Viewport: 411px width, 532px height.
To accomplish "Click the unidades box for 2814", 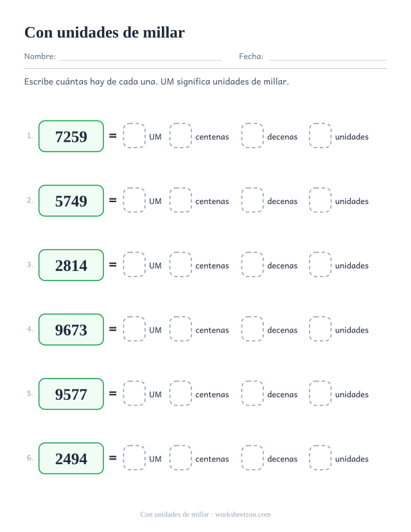I will pyautogui.click(x=320, y=264).
